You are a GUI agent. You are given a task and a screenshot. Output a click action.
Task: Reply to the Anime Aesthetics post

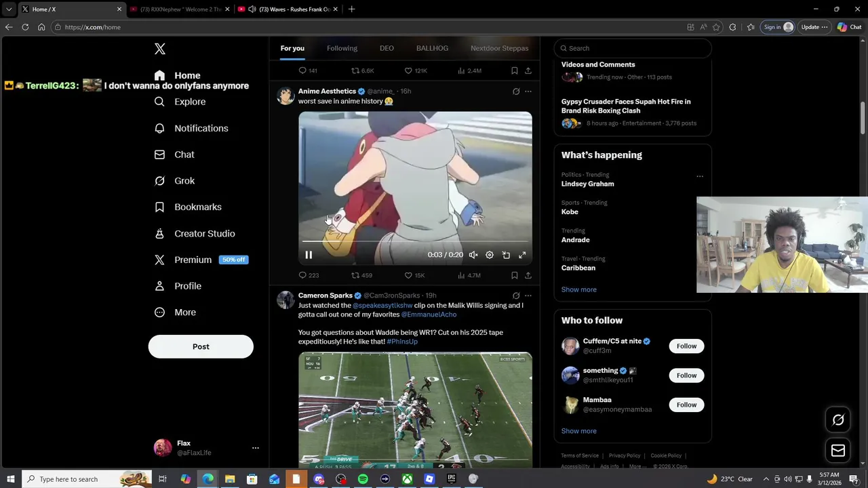tap(309, 275)
